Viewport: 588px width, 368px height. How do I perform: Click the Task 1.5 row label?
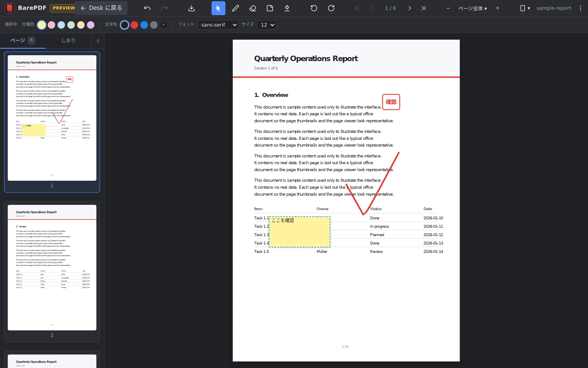[x=262, y=252]
